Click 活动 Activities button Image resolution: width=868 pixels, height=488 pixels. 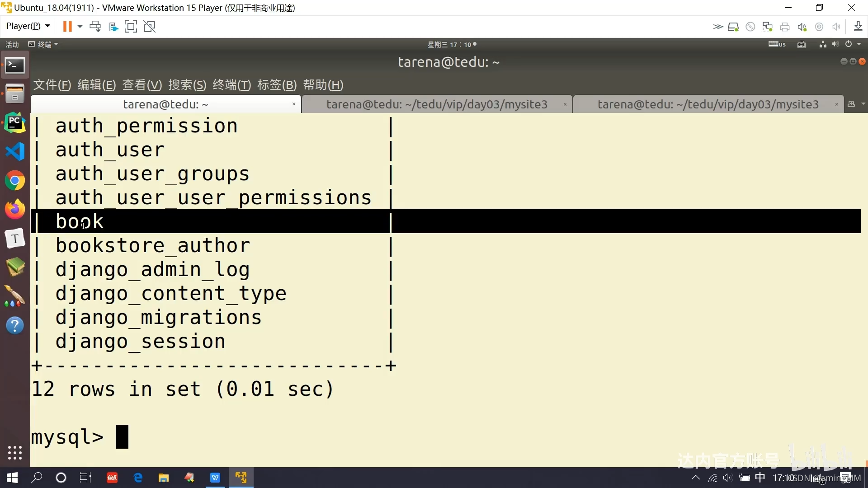(x=12, y=44)
